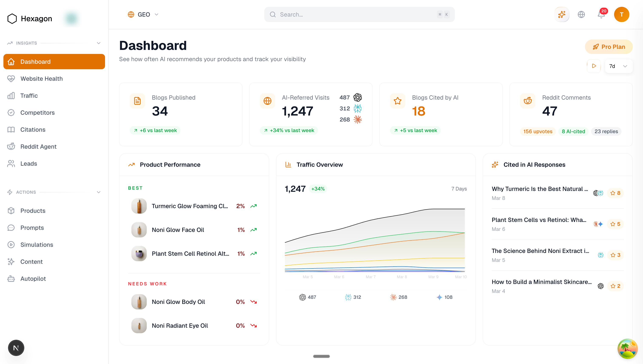This screenshot has width=643, height=364.
Task: Switch to the Dashboard sidebar tab
Action: pos(35,62)
